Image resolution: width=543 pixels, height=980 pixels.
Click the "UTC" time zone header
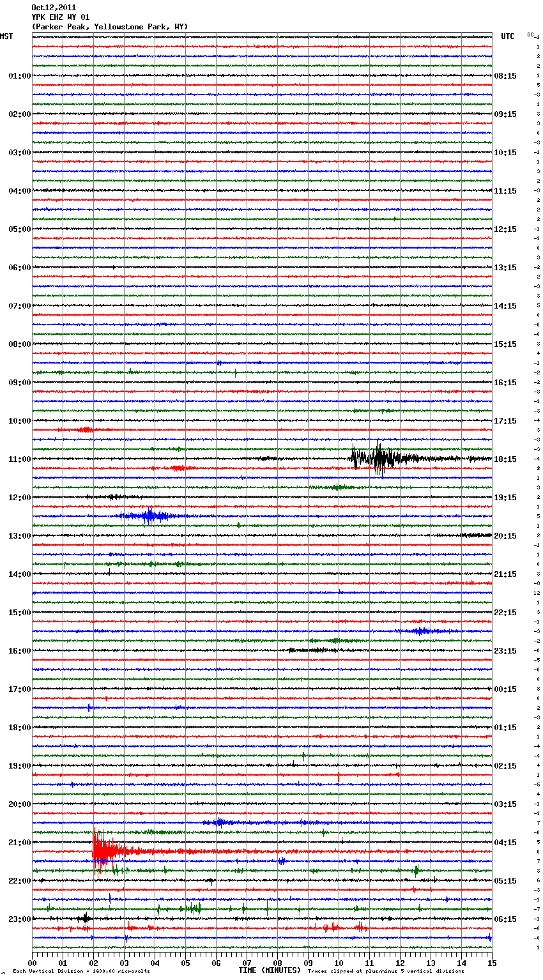click(508, 36)
